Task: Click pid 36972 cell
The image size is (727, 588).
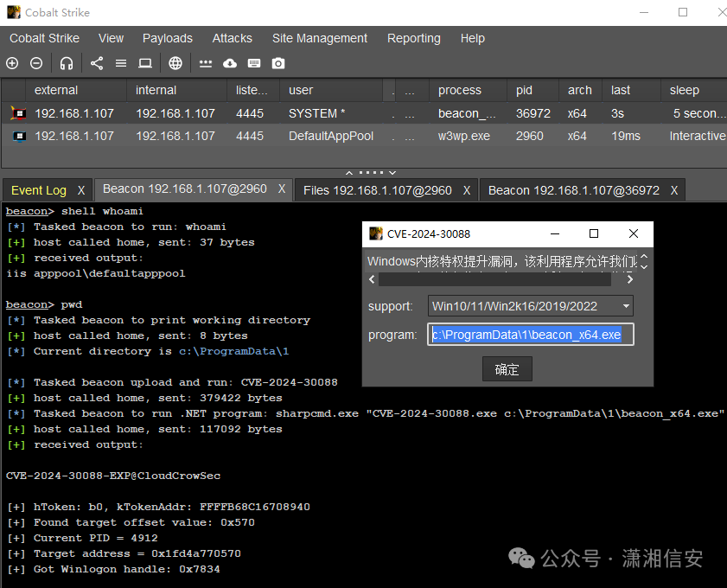Action: click(533, 113)
